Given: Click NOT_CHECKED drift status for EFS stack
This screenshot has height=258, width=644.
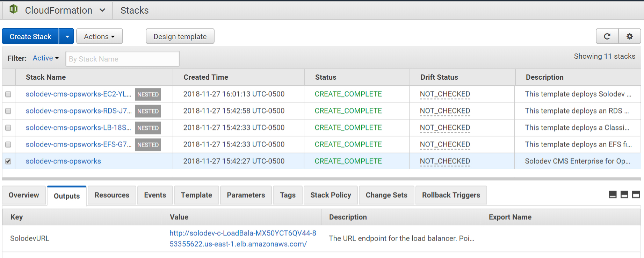Looking at the screenshot, I should 445,144.
